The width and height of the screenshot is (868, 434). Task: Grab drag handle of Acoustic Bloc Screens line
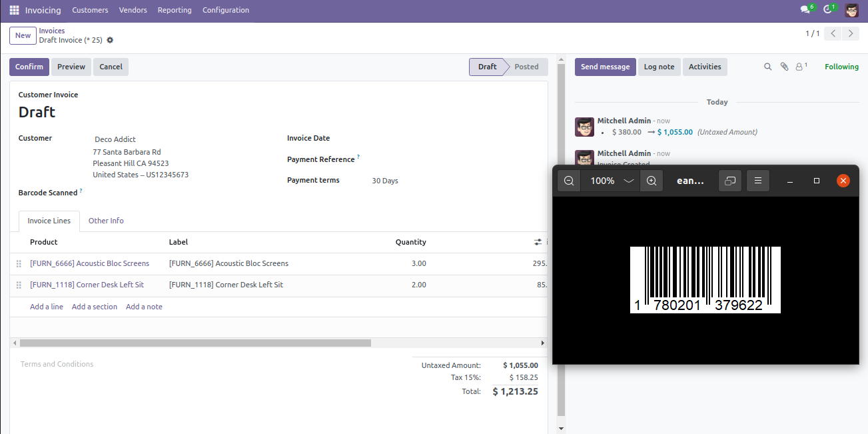[x=19, y=264]
